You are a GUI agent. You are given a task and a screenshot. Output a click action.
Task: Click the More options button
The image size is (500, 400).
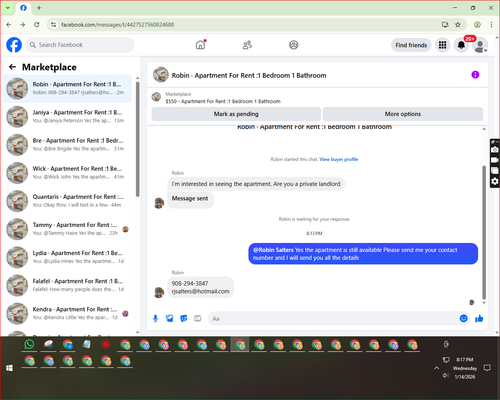click(x=403, y=114)
